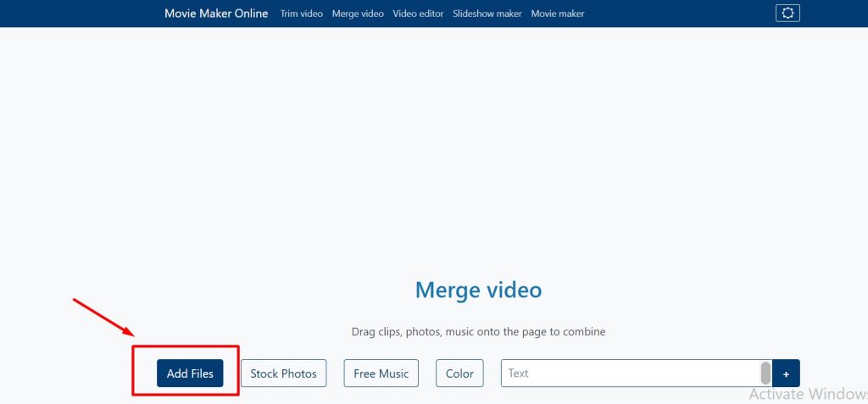Switch to the Video editor page
868x404 pixels.
coord(418,14)
